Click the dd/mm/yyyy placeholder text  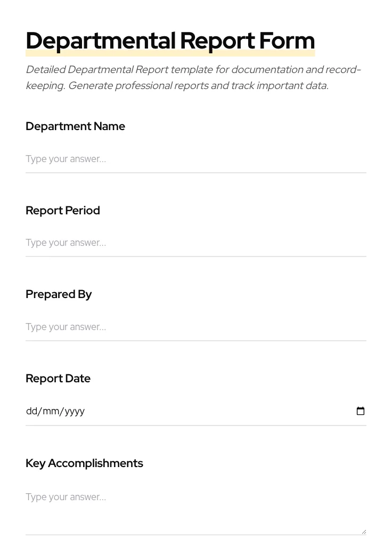pos(55,411)
